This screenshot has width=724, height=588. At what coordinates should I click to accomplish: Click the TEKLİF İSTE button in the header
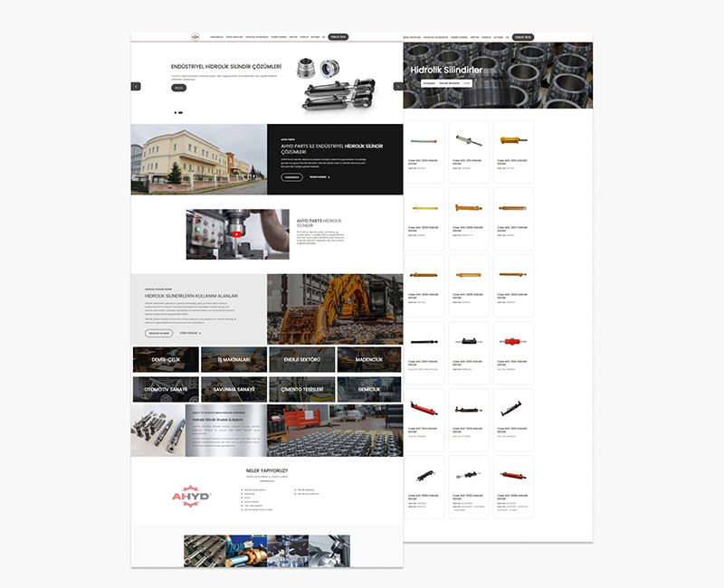(338, 36)
